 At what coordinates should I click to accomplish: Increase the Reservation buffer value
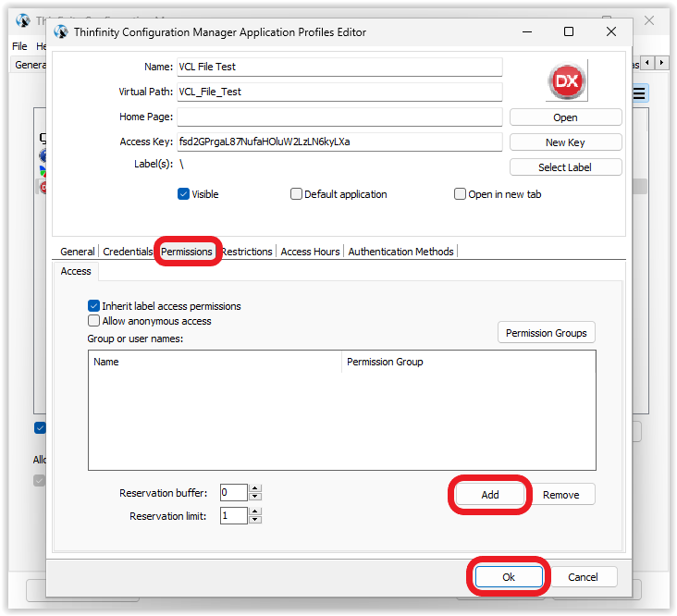255,488
